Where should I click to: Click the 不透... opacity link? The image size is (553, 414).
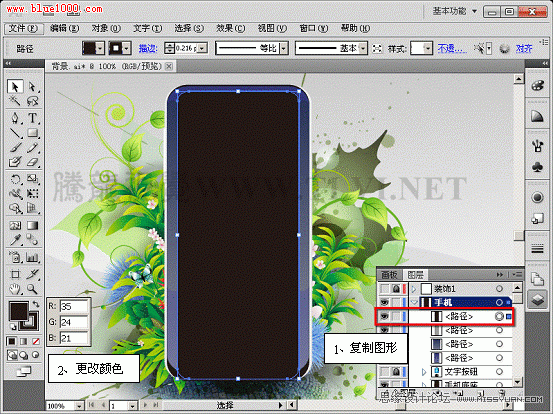pos(452,48)
